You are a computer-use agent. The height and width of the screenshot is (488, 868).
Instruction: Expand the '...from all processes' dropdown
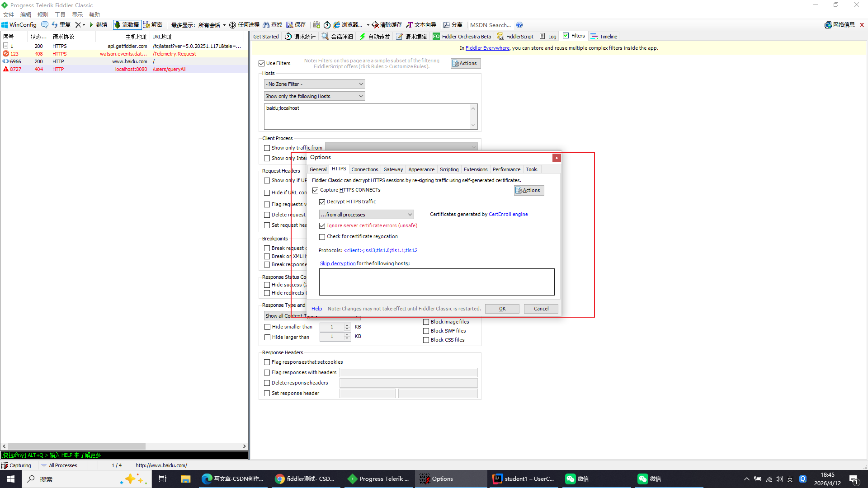[366, 215]
